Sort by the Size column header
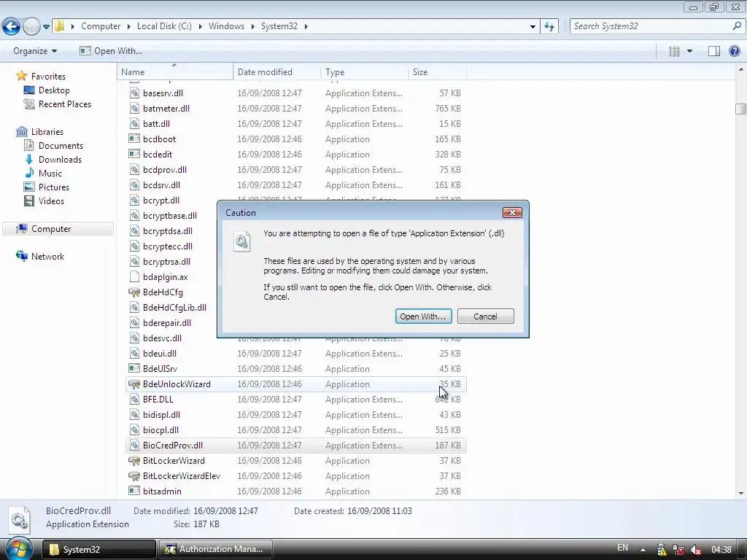747x560 pixels. 438,72
